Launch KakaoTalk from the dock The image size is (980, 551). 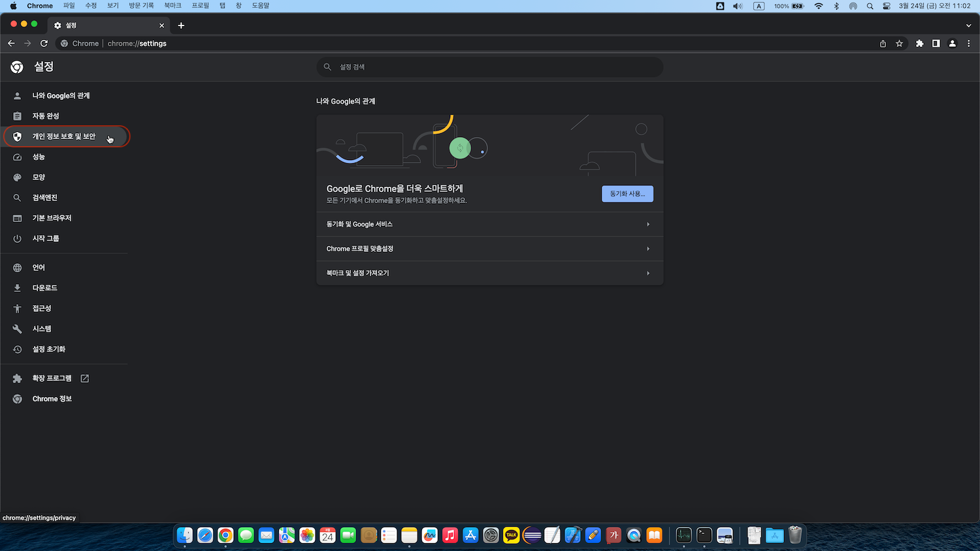coord(512,535)
